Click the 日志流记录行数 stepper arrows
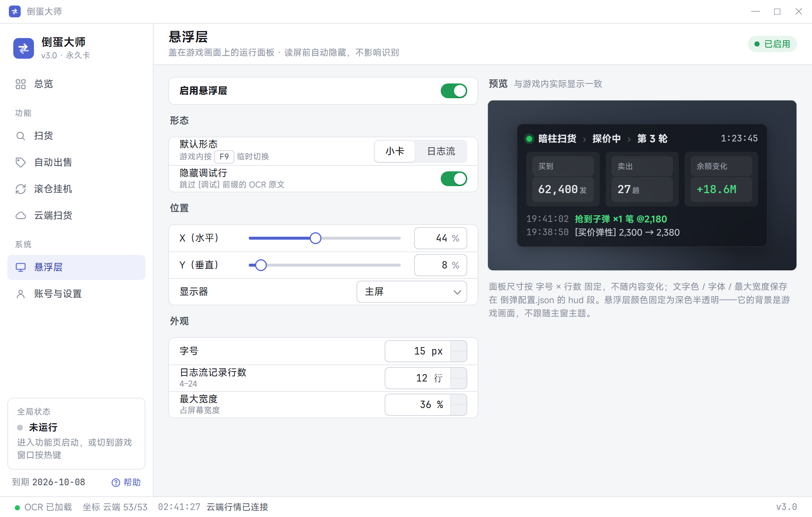The image size is (812, 517). click(x=459, y=378)
